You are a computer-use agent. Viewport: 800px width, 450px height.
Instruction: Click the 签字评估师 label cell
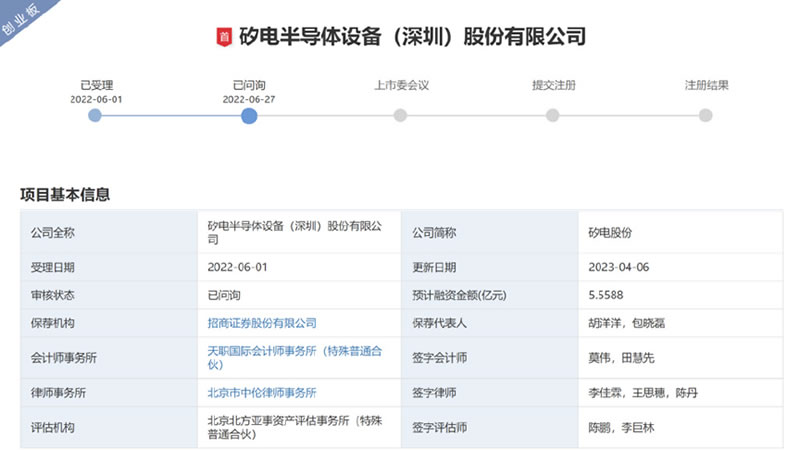click(x=490, y=428)
